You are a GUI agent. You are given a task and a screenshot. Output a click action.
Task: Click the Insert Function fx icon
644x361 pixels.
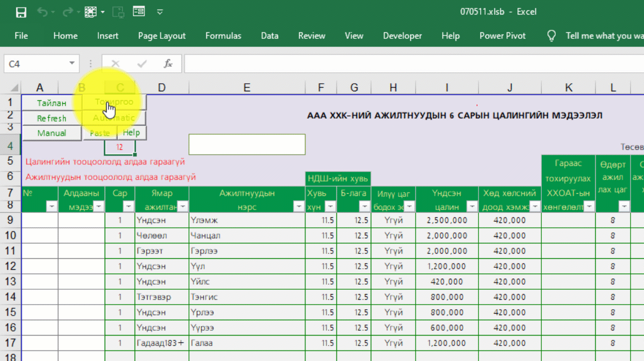168,64
